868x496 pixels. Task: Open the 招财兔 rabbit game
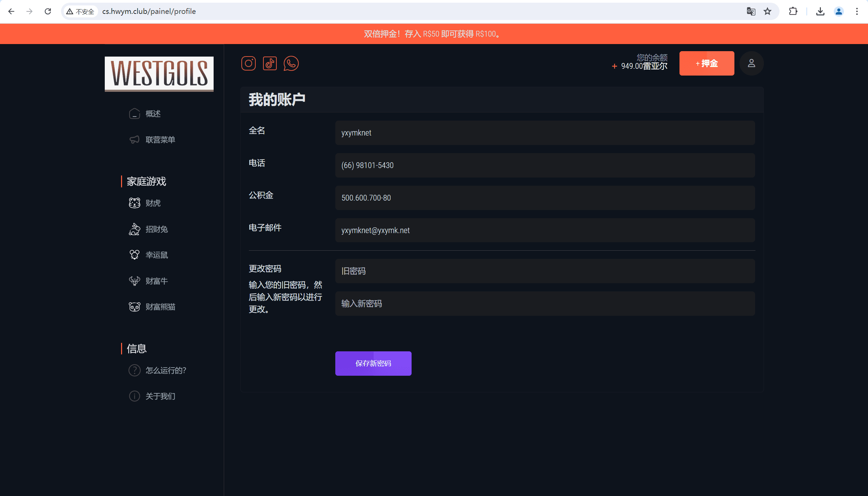[x=156, y=229]
